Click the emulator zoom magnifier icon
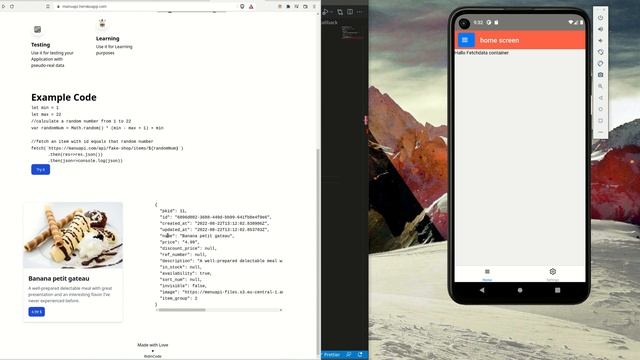 600,87
